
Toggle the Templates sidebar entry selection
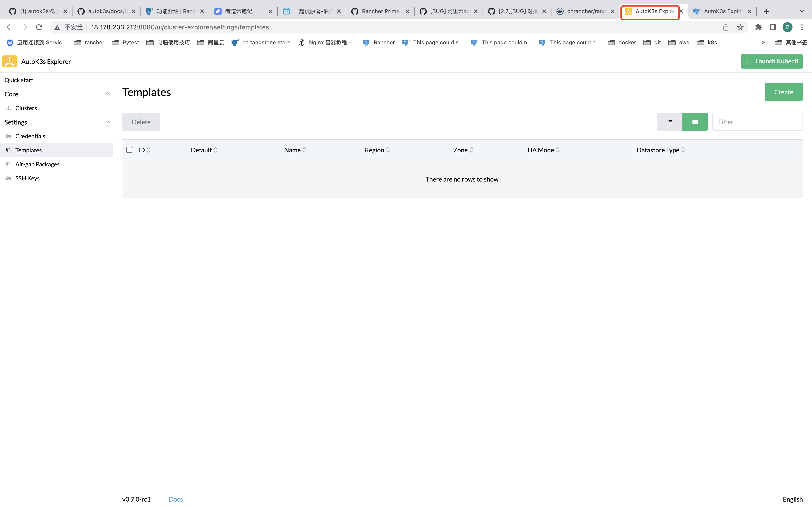(28, 150)
